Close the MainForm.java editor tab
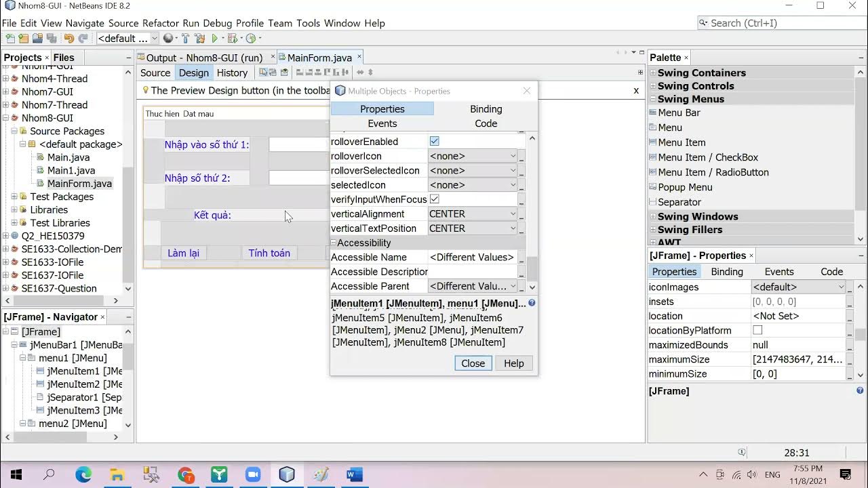Viewport: 868px width, 488px height. (x=359, y=58)
